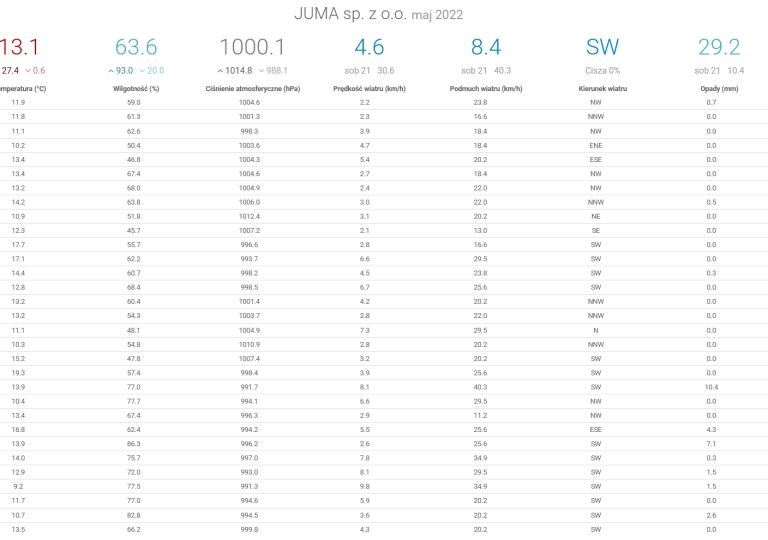Click the max humidity up-arrow icon
Viewport: 768px width, 540px height.
point(110,71)
